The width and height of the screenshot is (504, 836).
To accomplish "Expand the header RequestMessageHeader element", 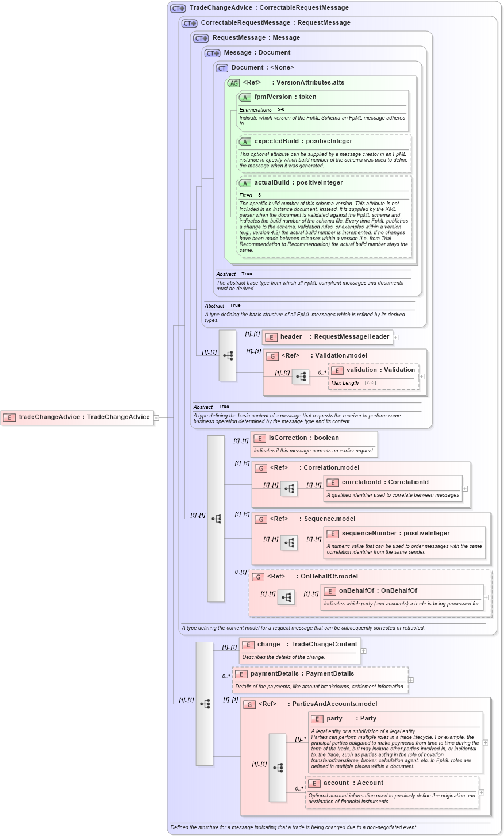I will [396, 338].
